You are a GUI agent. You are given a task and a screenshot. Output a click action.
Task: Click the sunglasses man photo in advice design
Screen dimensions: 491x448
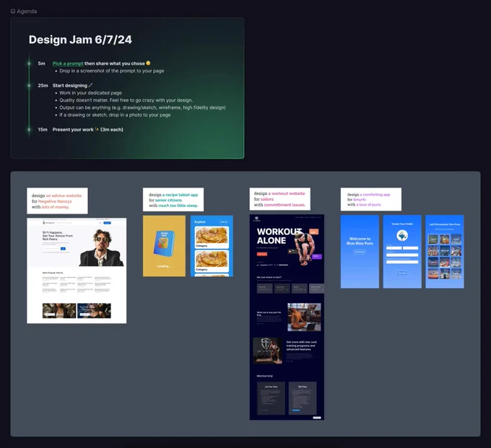(x=101, y=247)
